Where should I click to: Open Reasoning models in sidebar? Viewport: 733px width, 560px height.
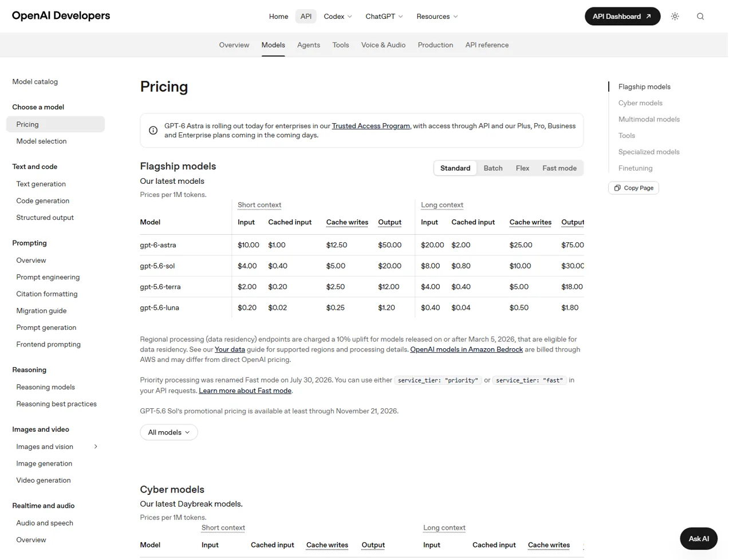pos(45,388)
